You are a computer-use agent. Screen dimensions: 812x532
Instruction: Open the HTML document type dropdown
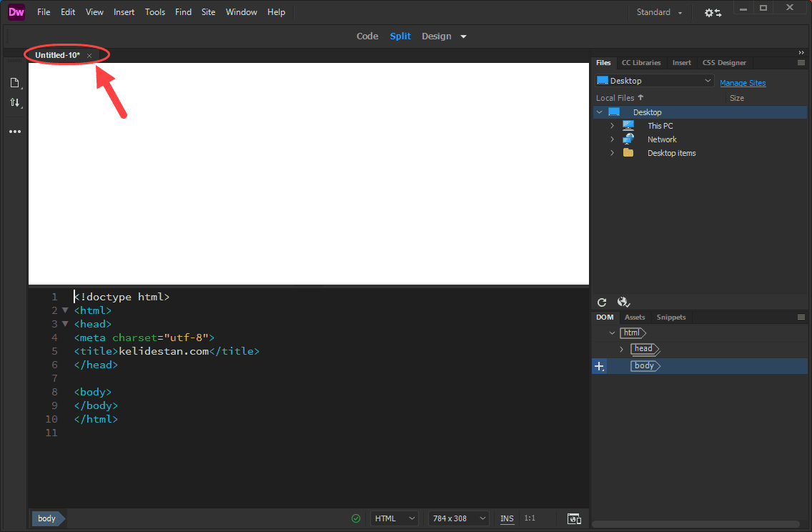395,518
